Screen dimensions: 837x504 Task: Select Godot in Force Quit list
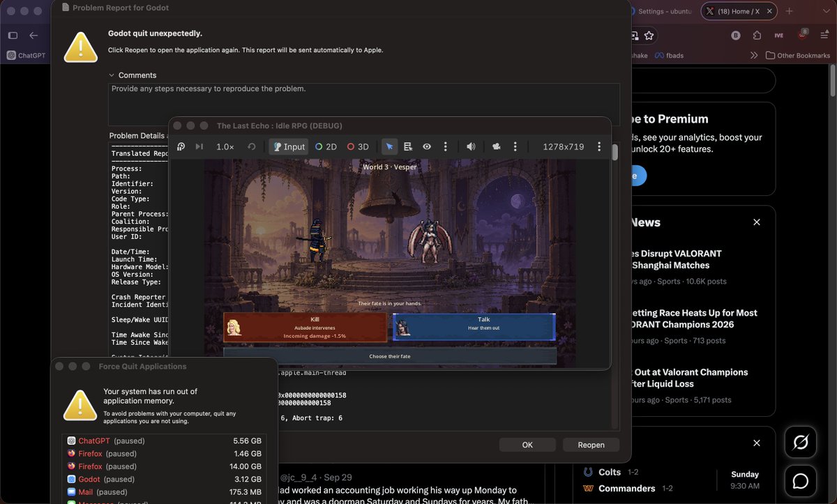[163, 480]
